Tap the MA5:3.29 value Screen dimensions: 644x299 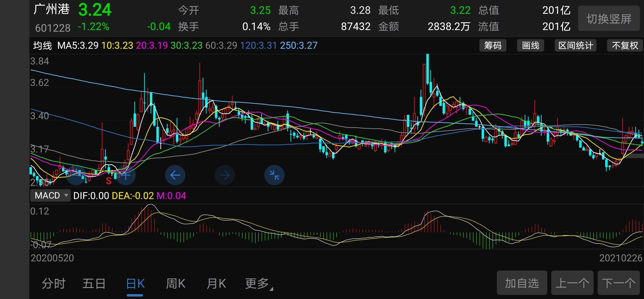click(78, 45)
